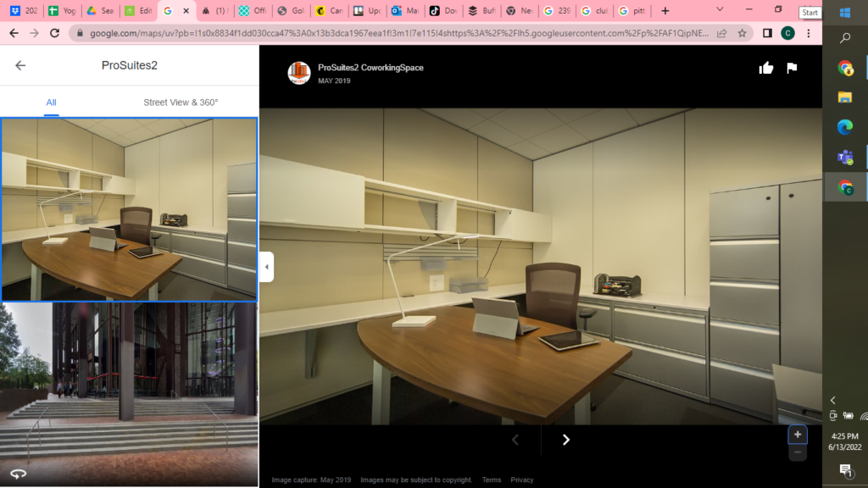Screen dimensions: 868x488
Task: Switch to Street View & 360° tab
Action: (x=181, y=103)
